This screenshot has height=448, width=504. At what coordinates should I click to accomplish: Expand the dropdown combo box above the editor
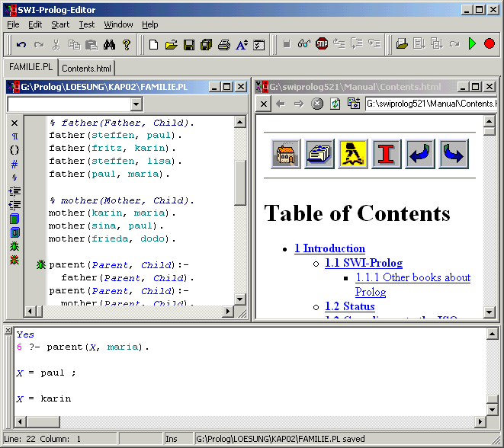click(x=136, y=104)
